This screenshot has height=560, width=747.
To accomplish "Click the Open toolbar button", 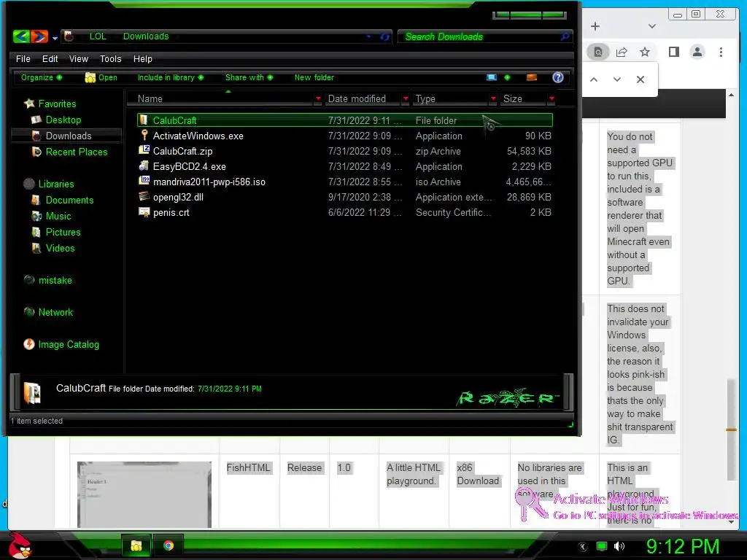I will pyautogui.click(x=101, y=77).
